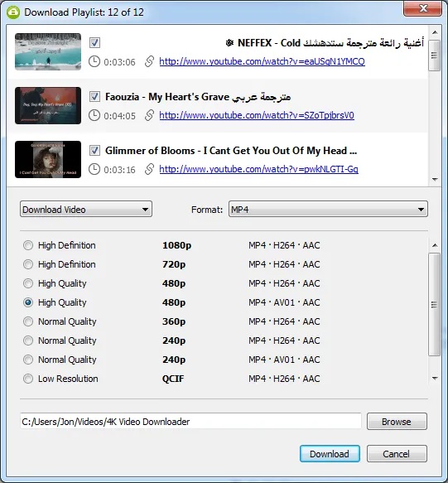
Task: Click the QCIF resolution label
Action: click(x=173, y=379)
